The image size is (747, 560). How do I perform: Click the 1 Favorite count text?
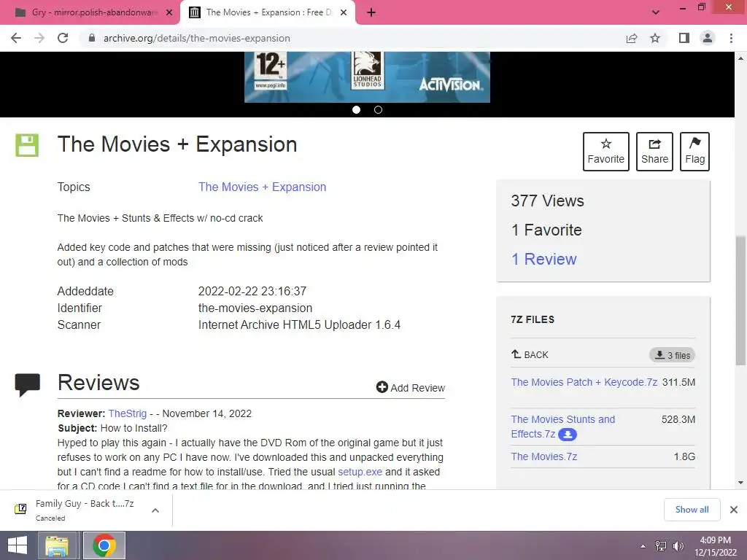[x=546, y=230]
